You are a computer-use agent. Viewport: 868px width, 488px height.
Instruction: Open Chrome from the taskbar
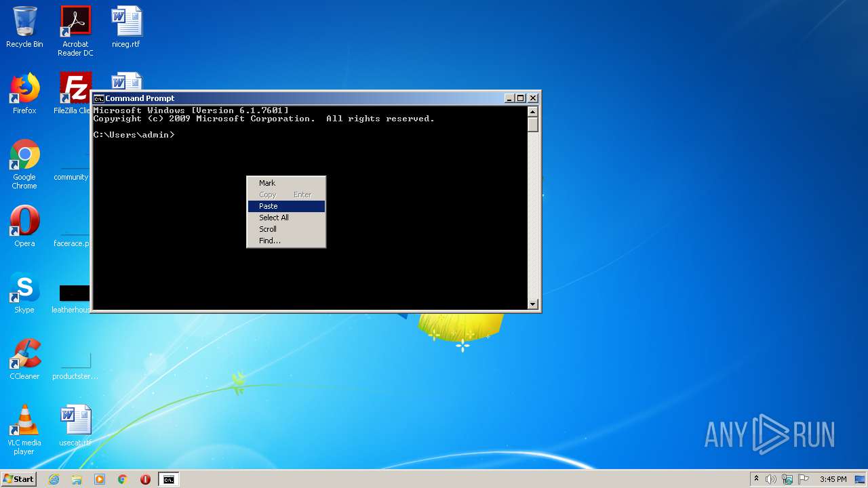(x=123, y=479)
